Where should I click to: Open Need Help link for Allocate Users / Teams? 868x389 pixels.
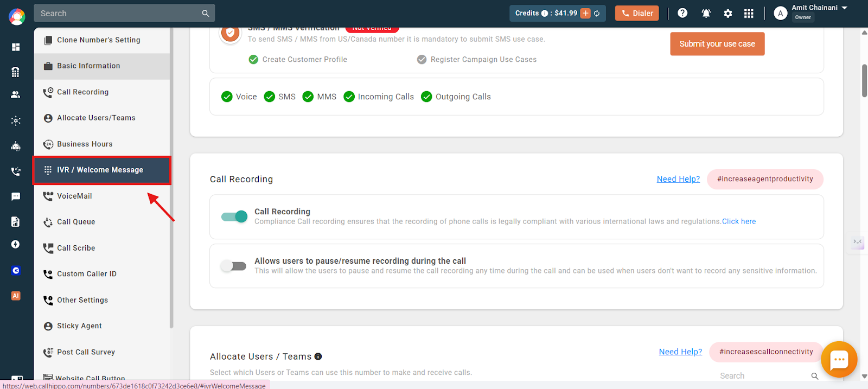point(680,352)
